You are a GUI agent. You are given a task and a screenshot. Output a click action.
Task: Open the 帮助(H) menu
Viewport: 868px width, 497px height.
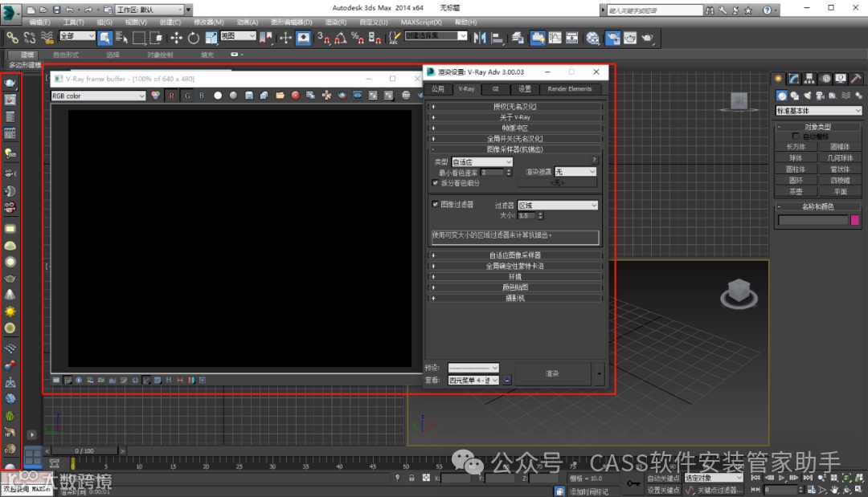[465, 22]
